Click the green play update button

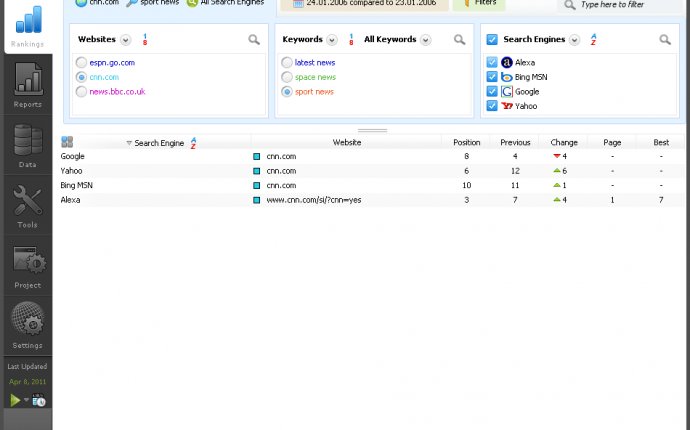coord(15,400)
